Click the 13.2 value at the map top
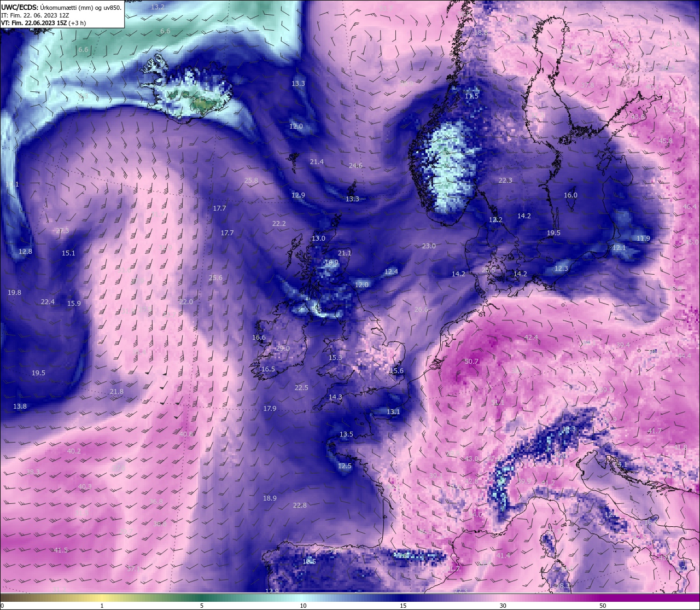 click(x=157, y=7)
